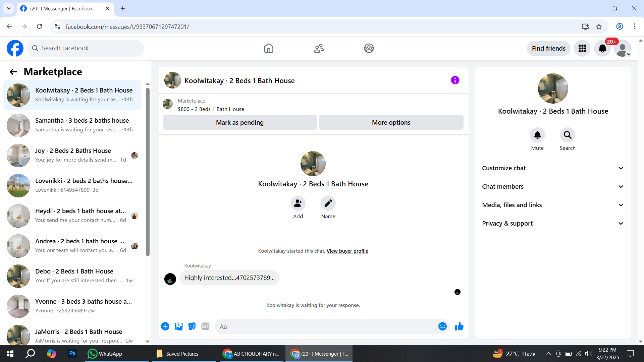Open Samantha's 3 beds 2 baths chat
The image size is (644, 362).
72,125
